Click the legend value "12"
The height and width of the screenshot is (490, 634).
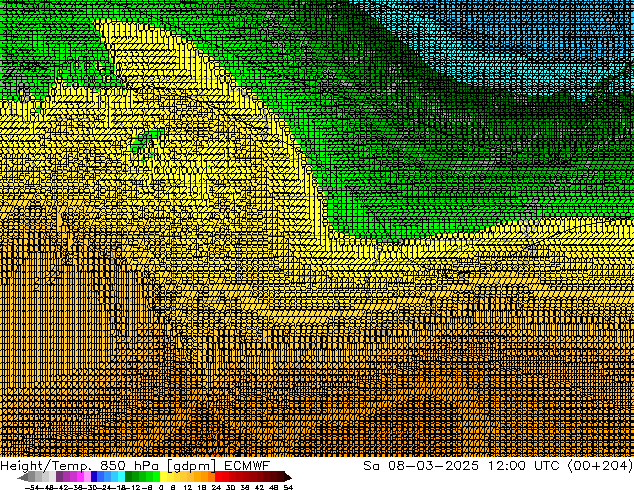[188, 487]
